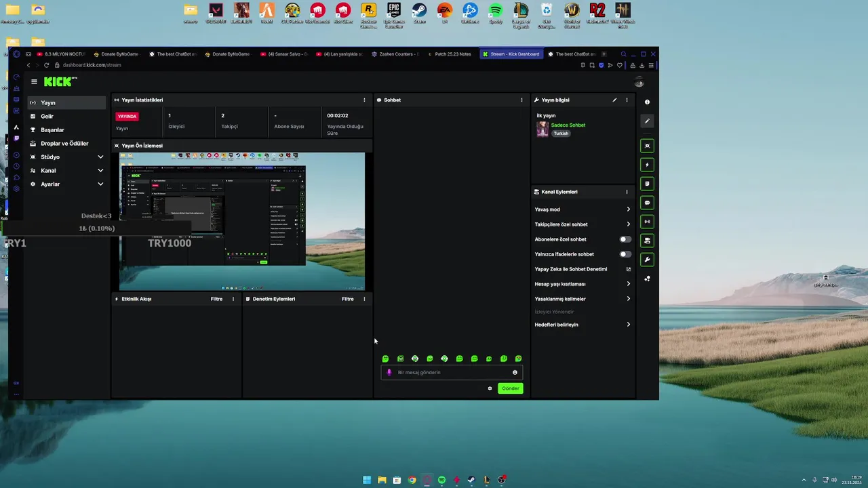Image resolution: width=868 pixels, height=488 pixels.
Task: Open Spotify from the Windows taskbar
Action: [x=441, y=480]
